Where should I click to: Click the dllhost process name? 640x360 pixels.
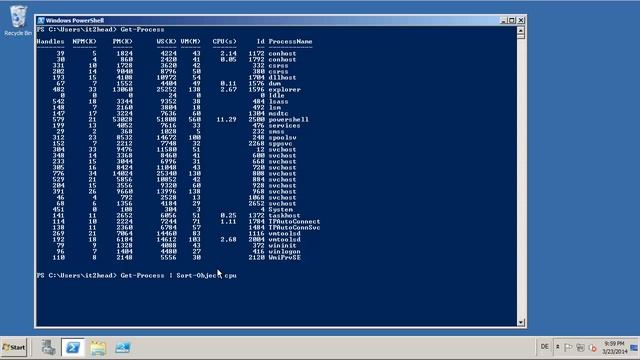[282, 78]
